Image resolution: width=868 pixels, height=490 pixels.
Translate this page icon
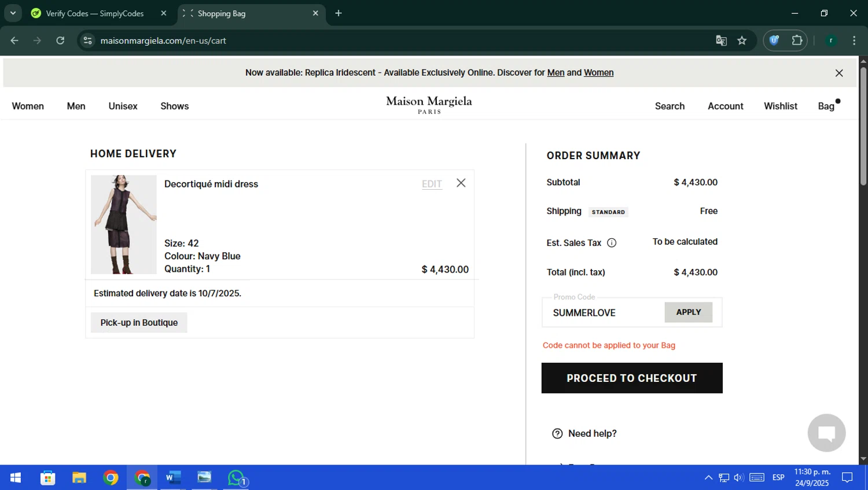[721, 40]
